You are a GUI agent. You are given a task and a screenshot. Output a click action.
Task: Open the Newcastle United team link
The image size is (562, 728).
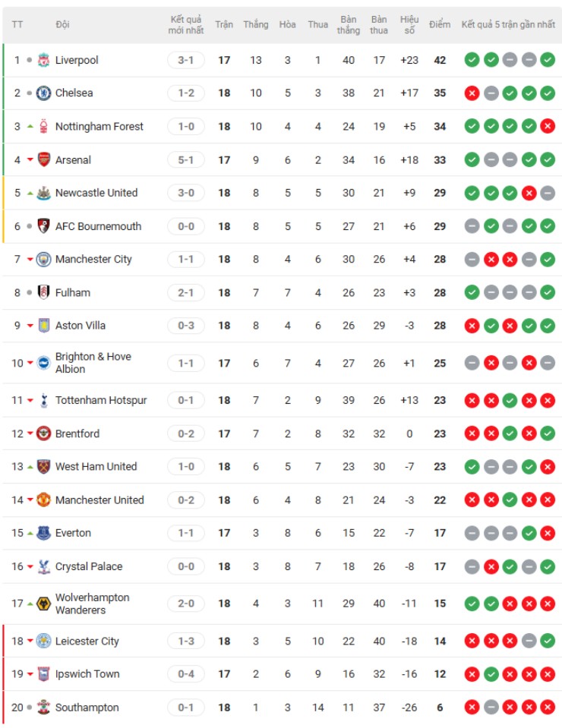(x=96, y=193)
